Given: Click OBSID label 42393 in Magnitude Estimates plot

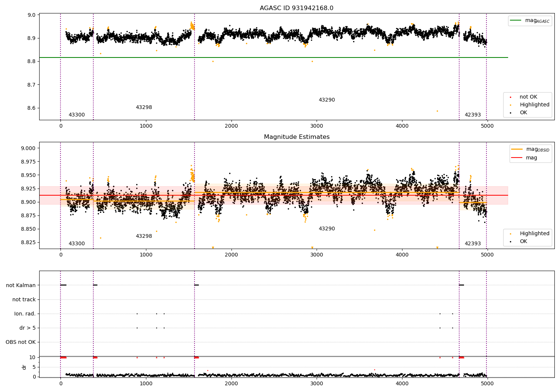Looking at the screenshot, I should pyautogui.click(x=473, y=244).
